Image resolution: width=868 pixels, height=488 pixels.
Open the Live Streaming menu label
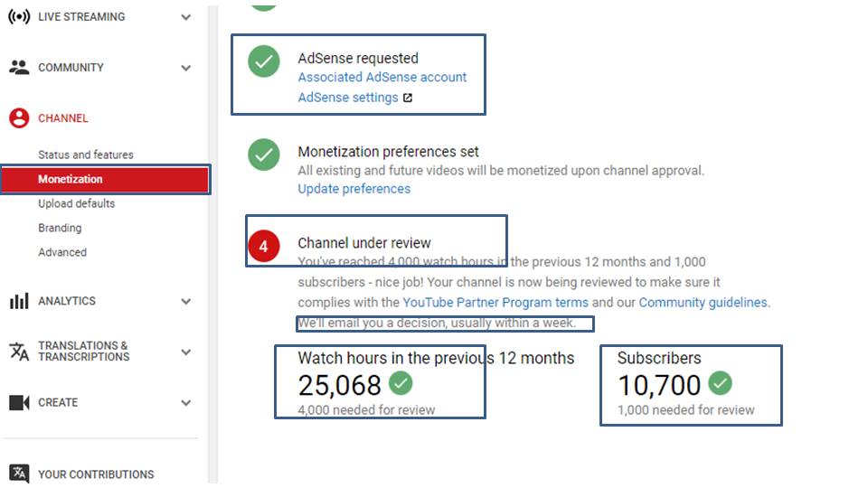[x=81, y=17]
